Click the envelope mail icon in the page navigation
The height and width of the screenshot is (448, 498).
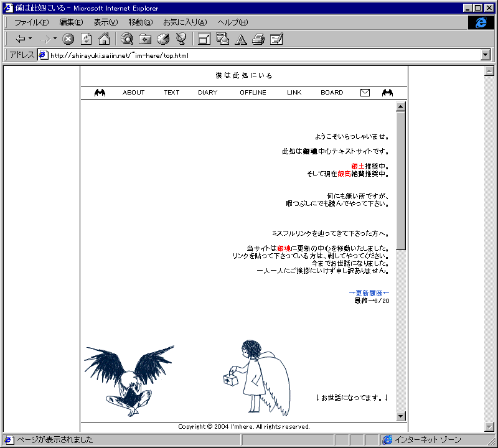pos(365,93)
